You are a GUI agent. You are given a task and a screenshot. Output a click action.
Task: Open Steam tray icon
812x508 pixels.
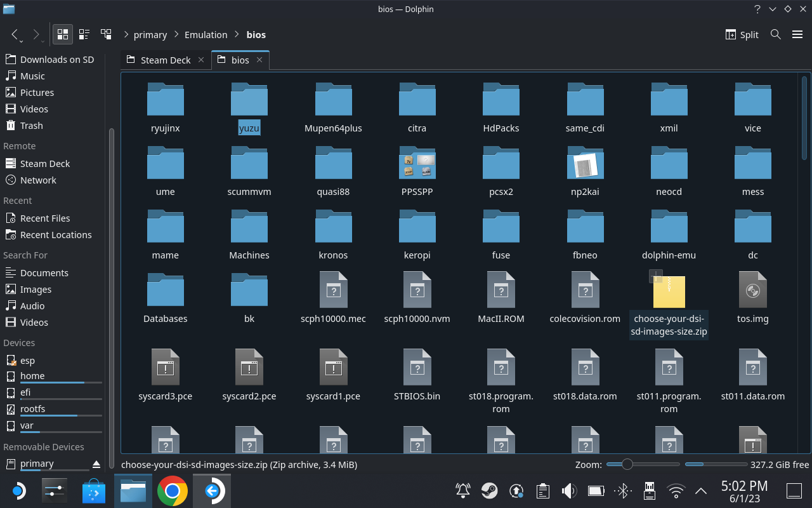coord(489,490)
